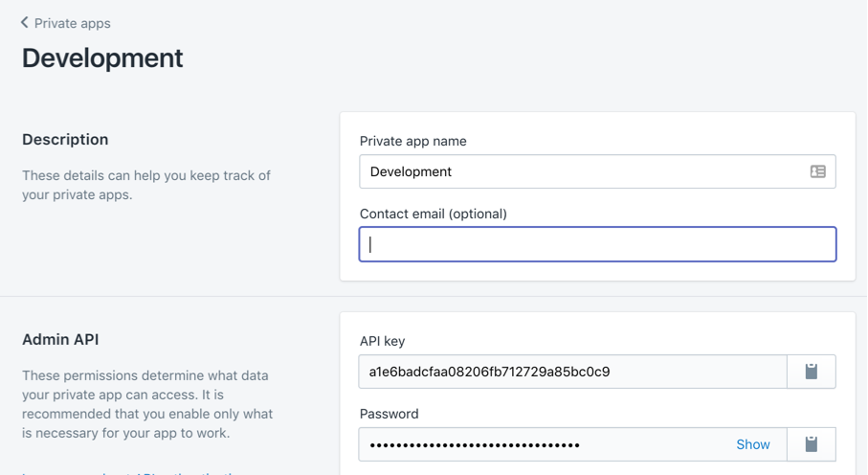Select the API key text field
Screen dimensions: 868x475
point(572,372)
